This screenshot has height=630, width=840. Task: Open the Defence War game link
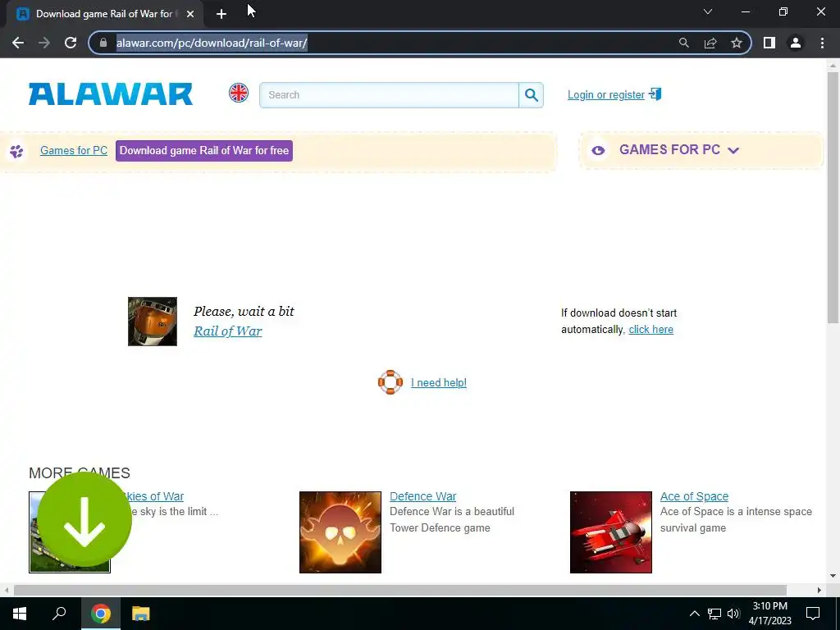pyautogui.click(x=422, y=496)
